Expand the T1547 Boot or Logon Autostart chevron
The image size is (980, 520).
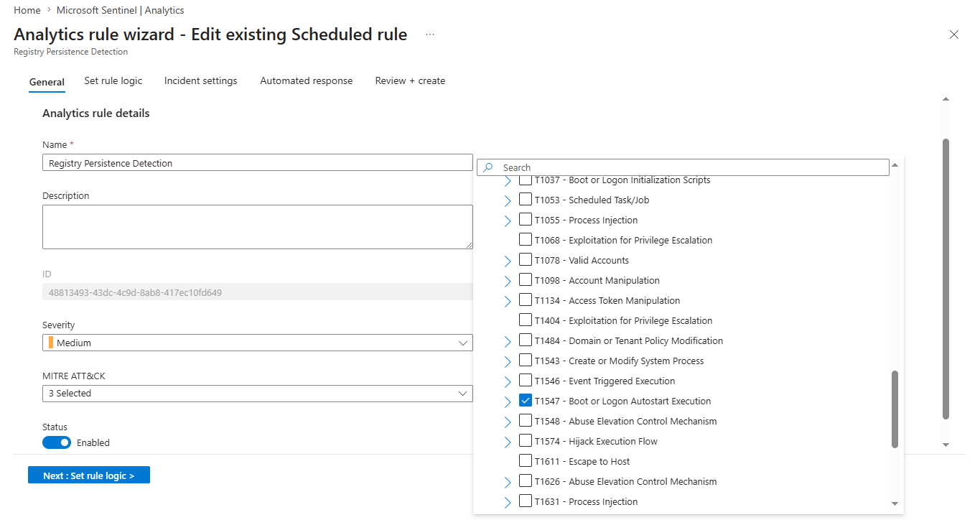(x=508, y=401)
